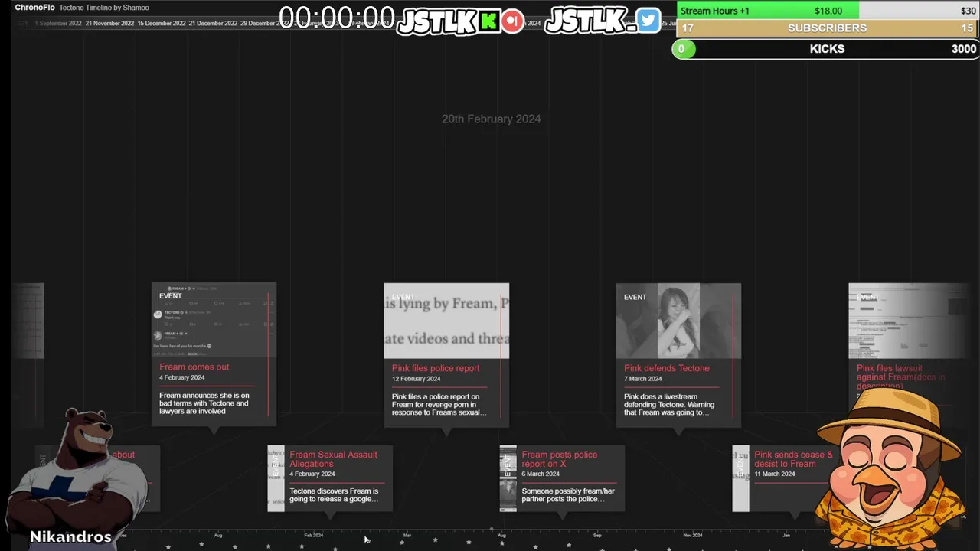Select the Feb 2024 timeline marker
Screen dimensions: 980x551
(313, 536)
